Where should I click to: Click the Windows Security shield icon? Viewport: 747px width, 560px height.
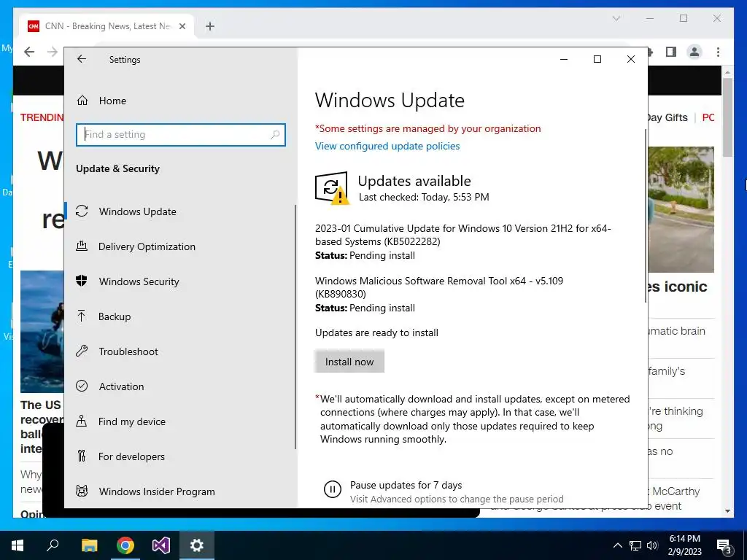82,281
